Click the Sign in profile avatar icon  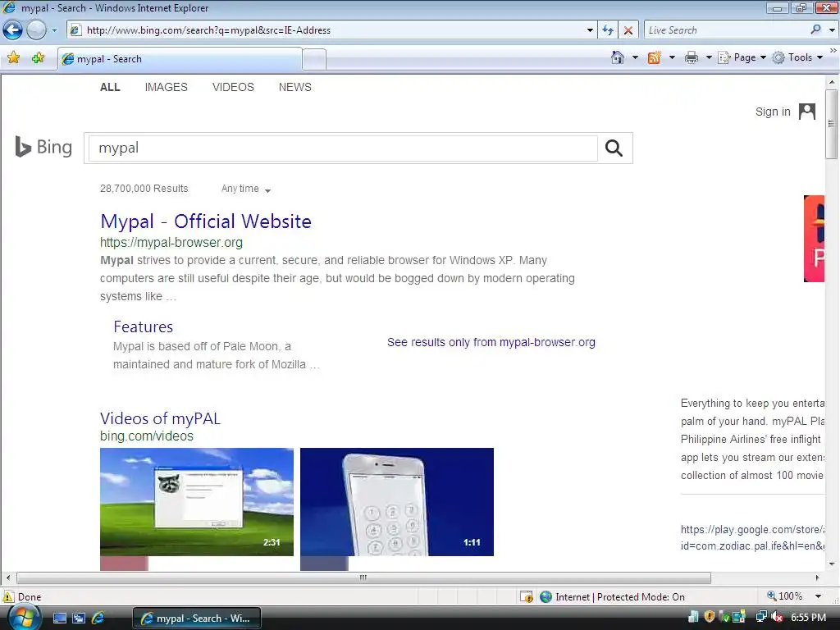(807, 112)
